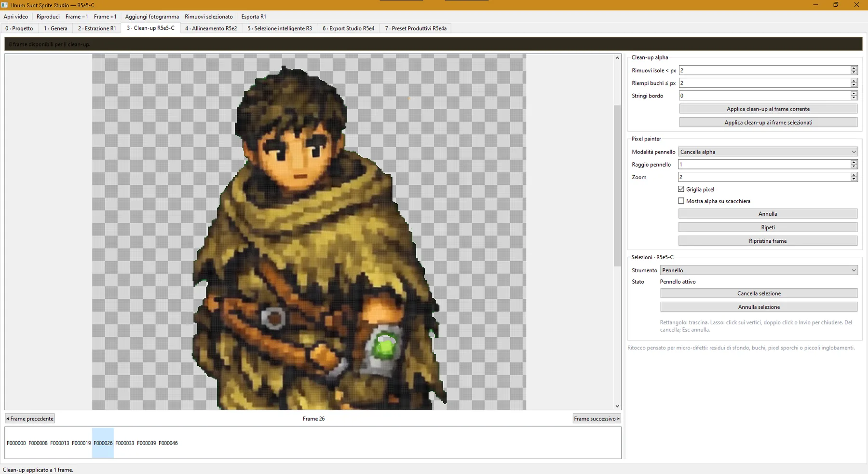Viewport: 868px width, 474px height.
Task: Click the canvas scrollbar up arrow
Action: (617, 58)
